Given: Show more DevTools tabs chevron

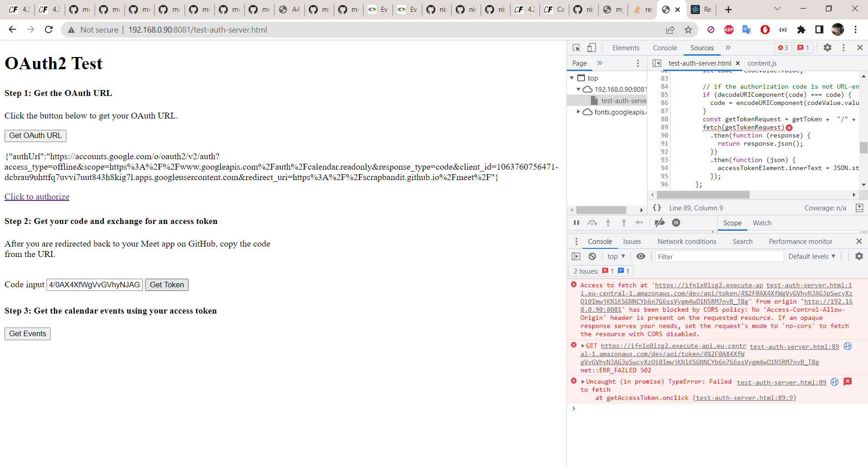Looking at the screenshot, I should pos(728,48).
